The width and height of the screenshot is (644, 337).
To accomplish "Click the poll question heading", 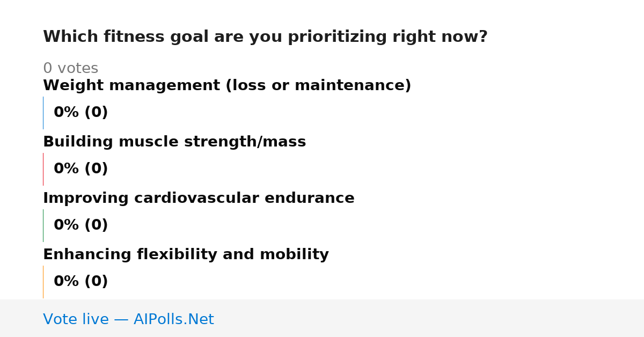I will 265,37.
